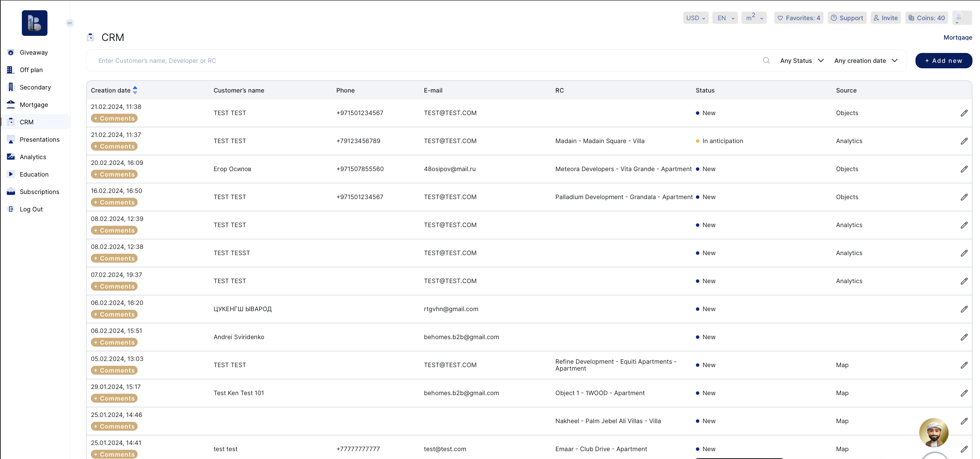Click the Add new button
This screenshot has height=459, width=980.
[943, 60]
